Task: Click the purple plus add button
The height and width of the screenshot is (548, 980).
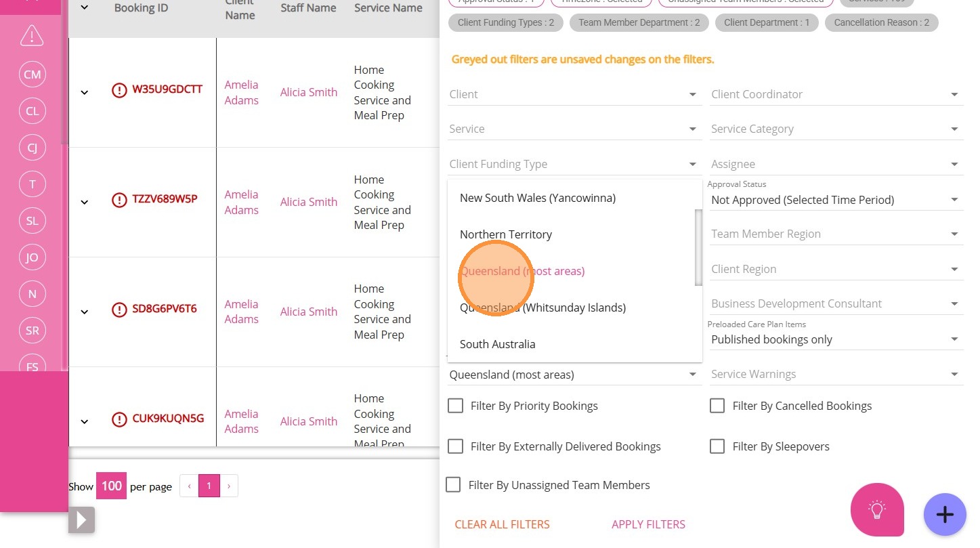Action: (x=945, y=515)
